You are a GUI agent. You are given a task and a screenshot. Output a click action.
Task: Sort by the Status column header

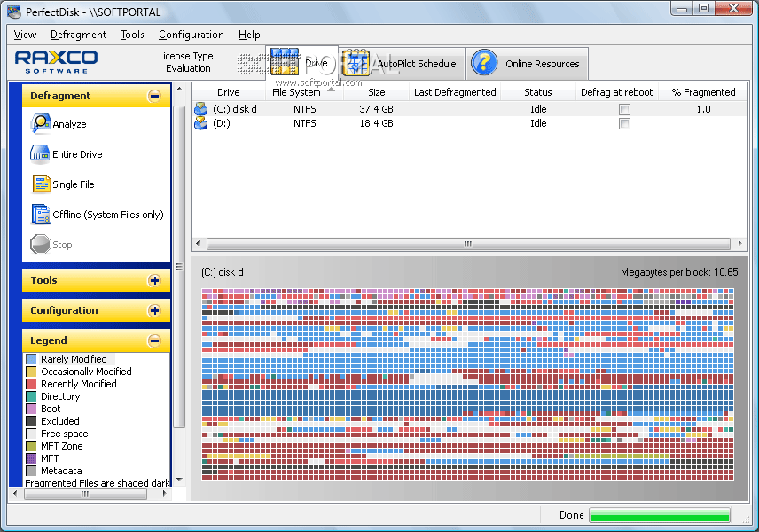click(x=538, y=92)
